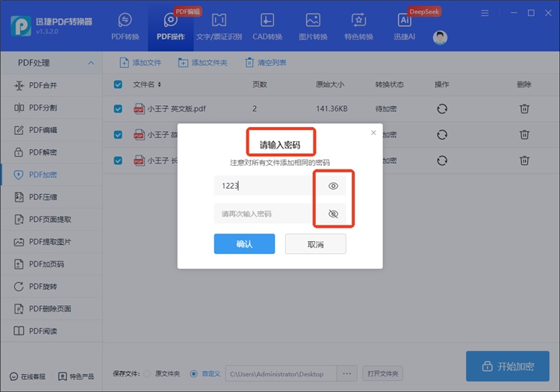Browse for folder with the ... button

[346, 374]
